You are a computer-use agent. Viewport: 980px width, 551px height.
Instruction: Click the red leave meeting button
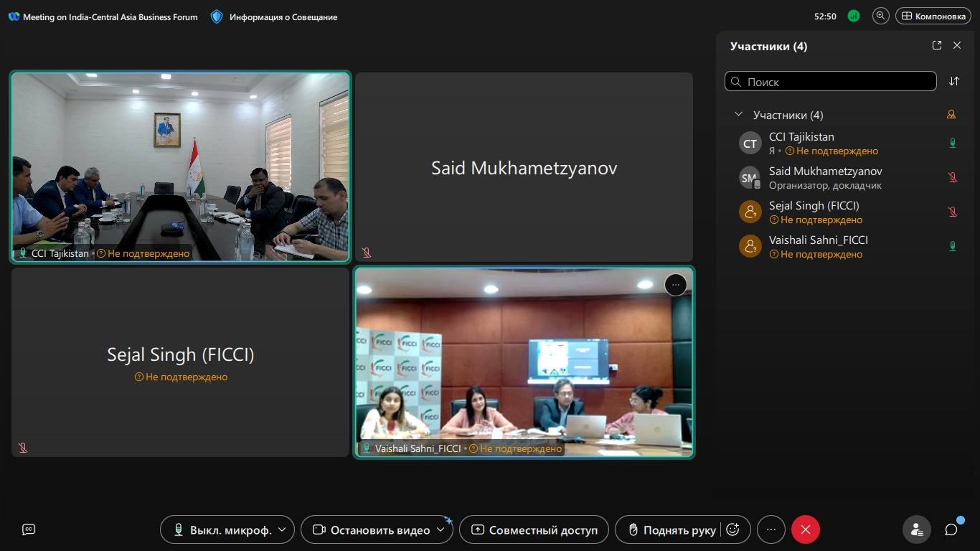tap(805, 529)
